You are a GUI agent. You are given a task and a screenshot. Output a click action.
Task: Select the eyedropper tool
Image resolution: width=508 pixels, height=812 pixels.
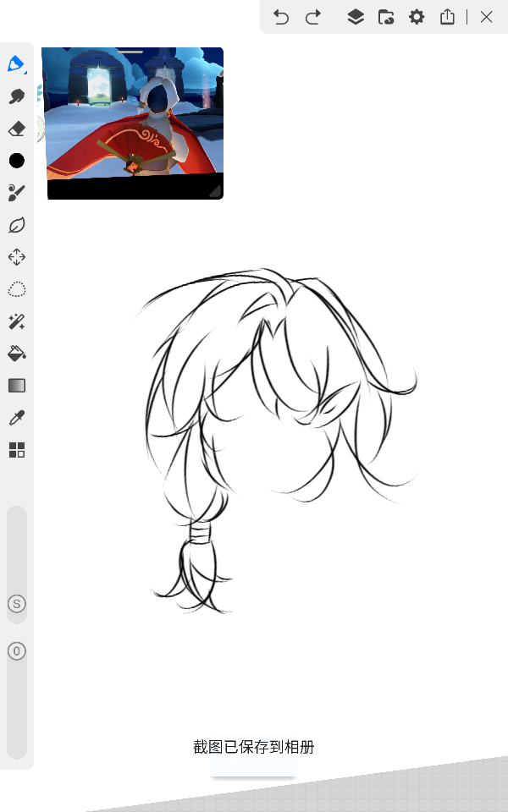pyautogui.click(x=17, y=418)
